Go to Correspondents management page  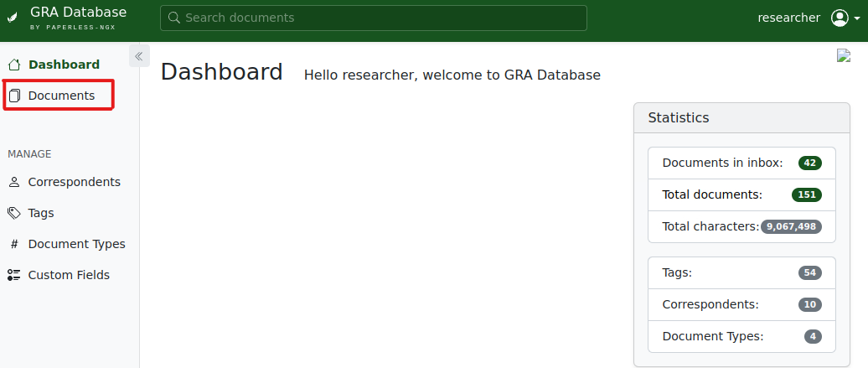click(x=74, y=182)
